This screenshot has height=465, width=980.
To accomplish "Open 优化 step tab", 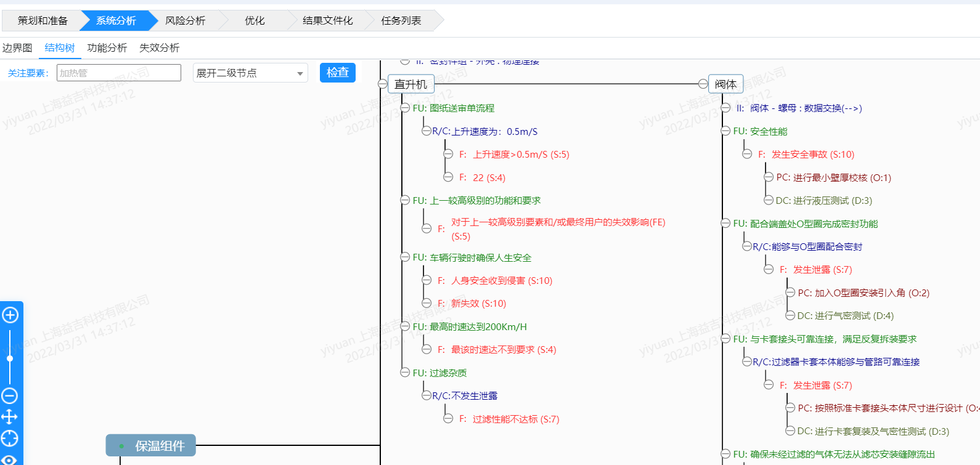I will tap(255, 21).
